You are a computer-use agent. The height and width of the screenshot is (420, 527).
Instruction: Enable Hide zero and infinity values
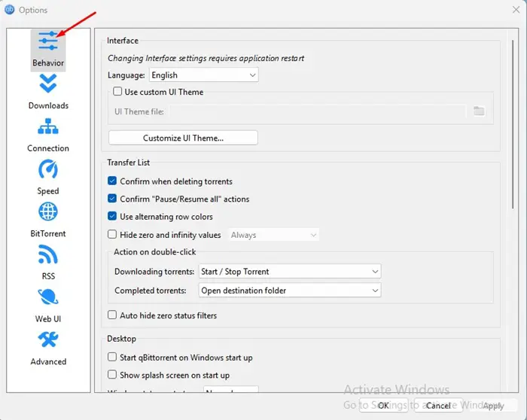pos(112,234)
